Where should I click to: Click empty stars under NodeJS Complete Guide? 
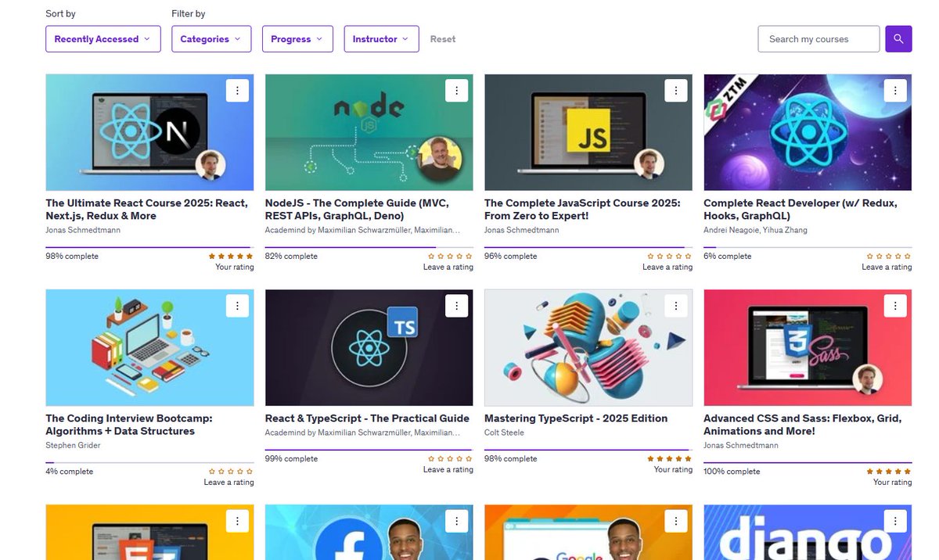click(450, 256)
